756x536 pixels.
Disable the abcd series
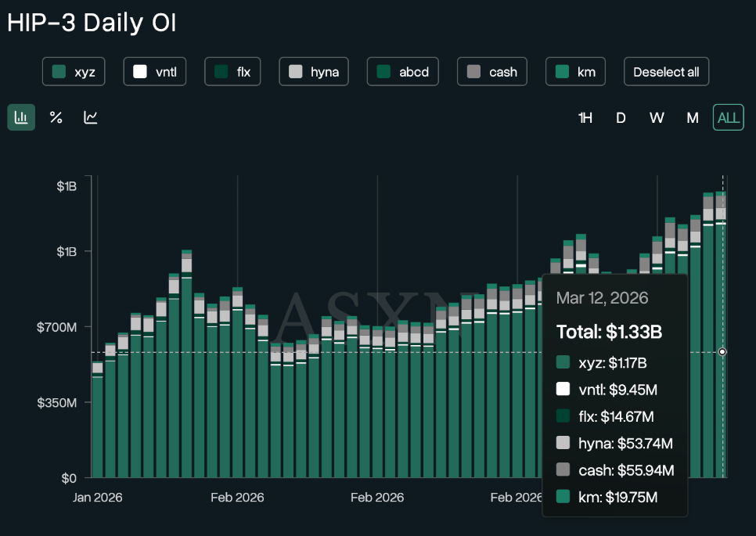click(x=402, y=72)
